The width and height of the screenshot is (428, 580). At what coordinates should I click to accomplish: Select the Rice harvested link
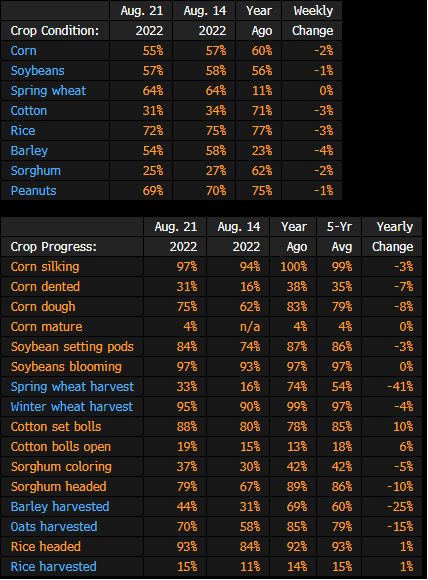(x=54, y=566)
